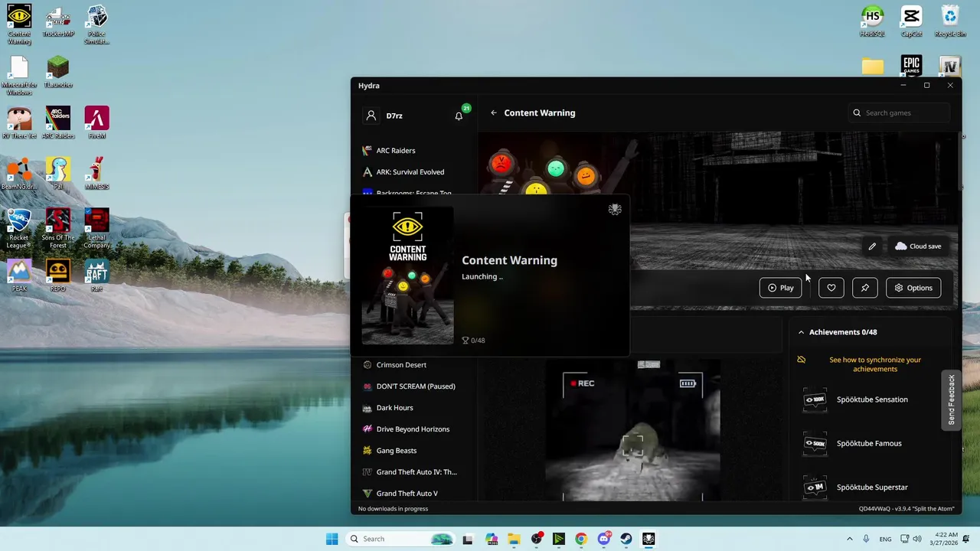The height and width of the screenshot is (551, 980).
Task: Select the TLauncher desktop icon
Action: [58, 72]
